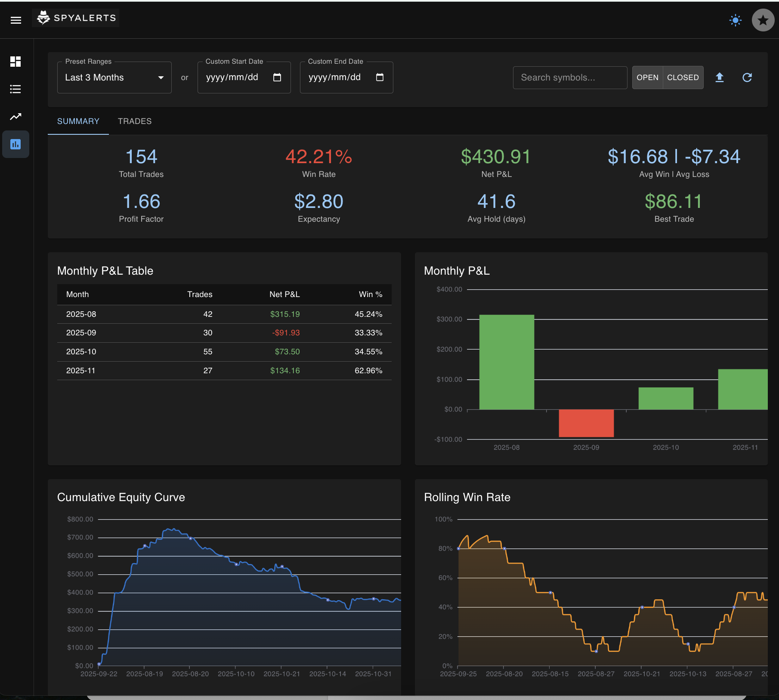Select the dashboard grid icon in sidebar
Viewport: 779px width, 700px height.
[15, 62]
